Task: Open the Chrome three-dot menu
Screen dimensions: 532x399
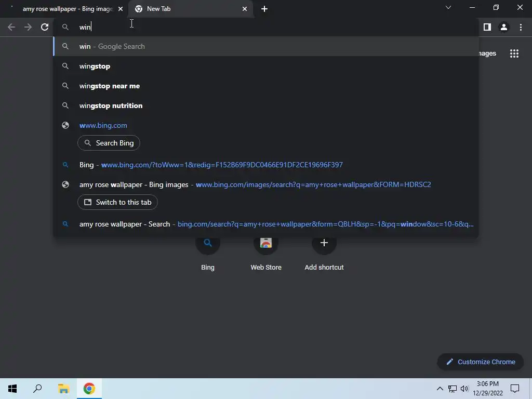Action: (x=521, y=27)
